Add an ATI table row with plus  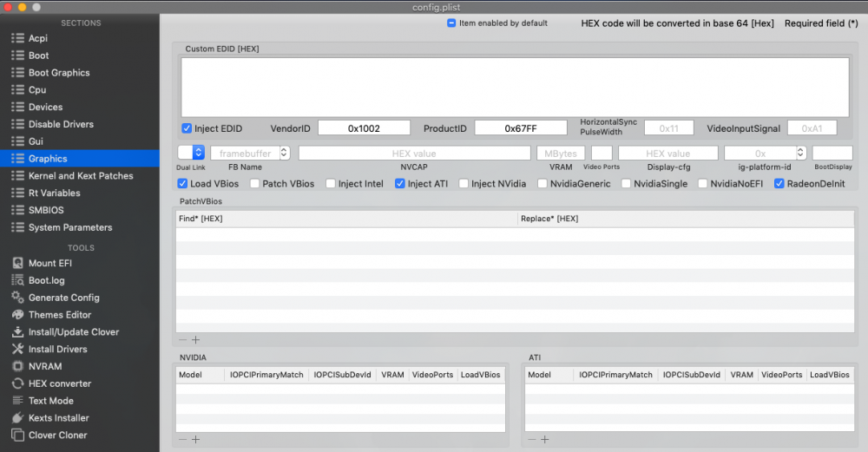(545, 439)
